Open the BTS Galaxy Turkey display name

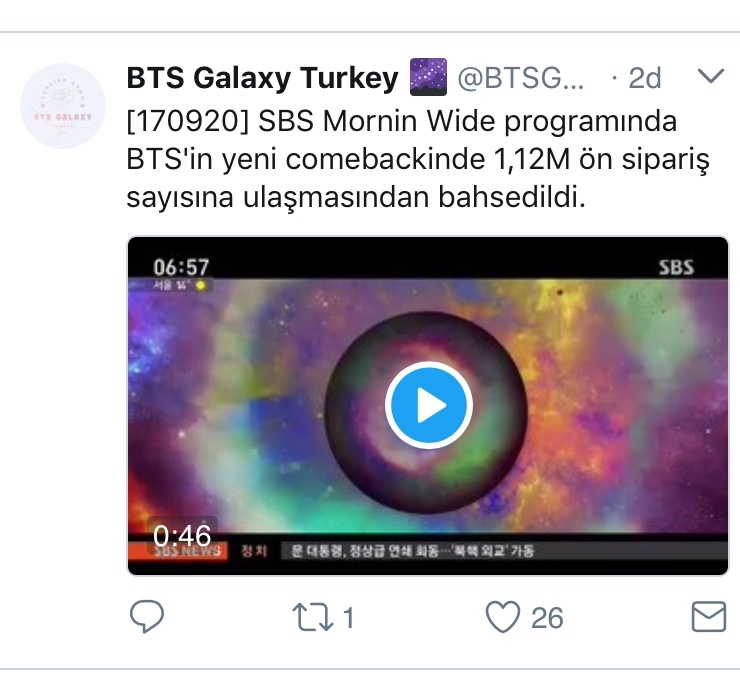(262, 77)
